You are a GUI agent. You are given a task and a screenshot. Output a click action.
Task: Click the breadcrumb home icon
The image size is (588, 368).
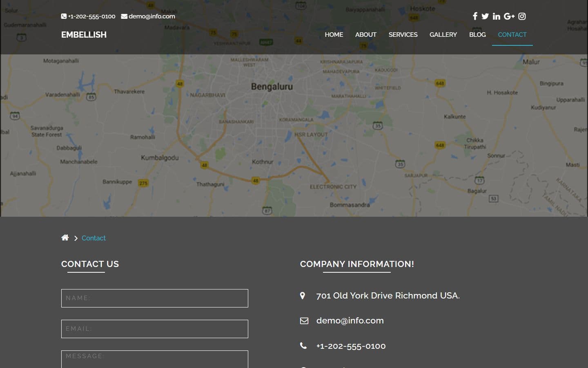(x=65, y=238)
